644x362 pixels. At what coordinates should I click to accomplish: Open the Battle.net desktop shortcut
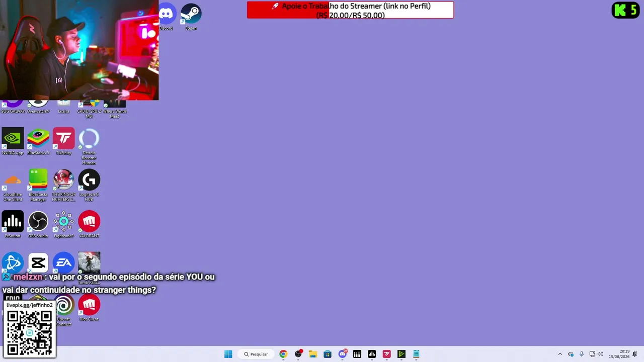click(x=13, y=262)
